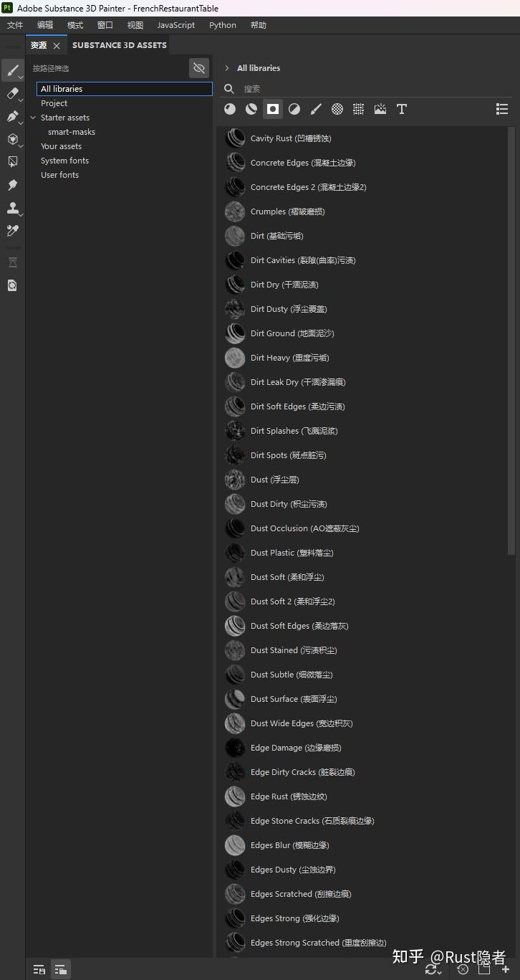Filter assets by Smart Masks icon
The height and width of the screenshot is (980, 520).
click(x=273, y=109)
